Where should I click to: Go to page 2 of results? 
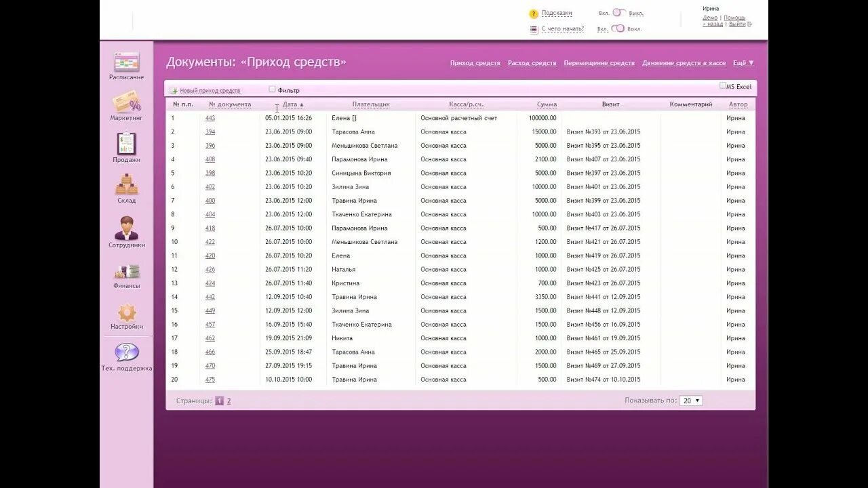pyautogui.click(x=229, y=401)
